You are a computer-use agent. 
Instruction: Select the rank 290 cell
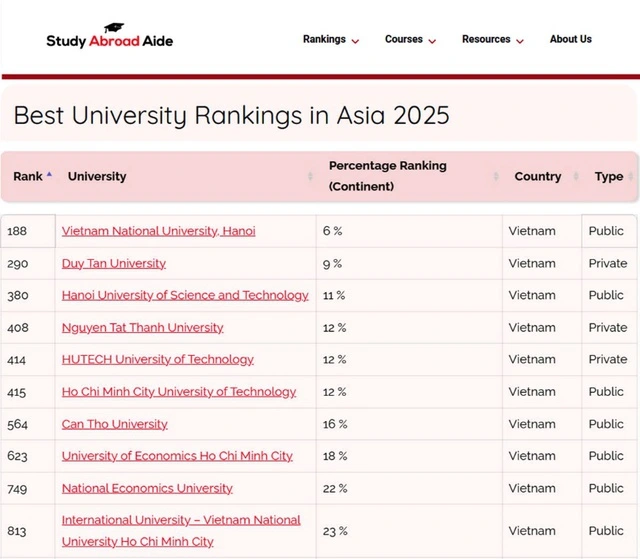(28, 264)
